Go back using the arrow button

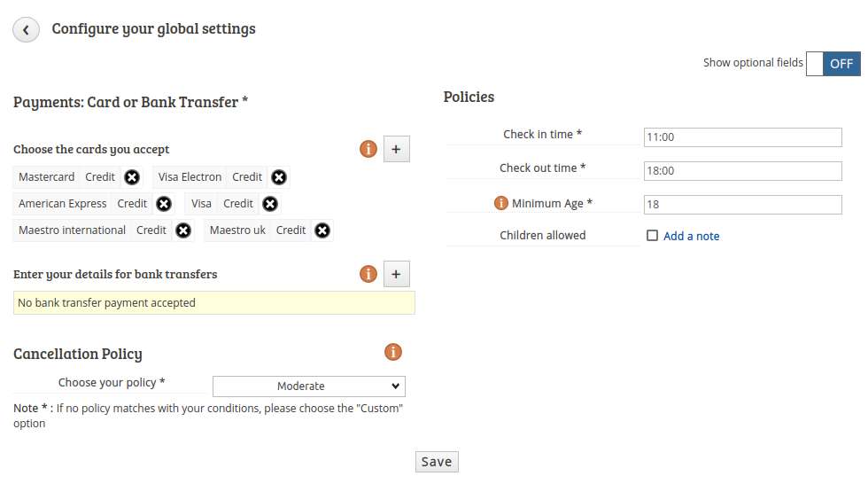point(26,29)
